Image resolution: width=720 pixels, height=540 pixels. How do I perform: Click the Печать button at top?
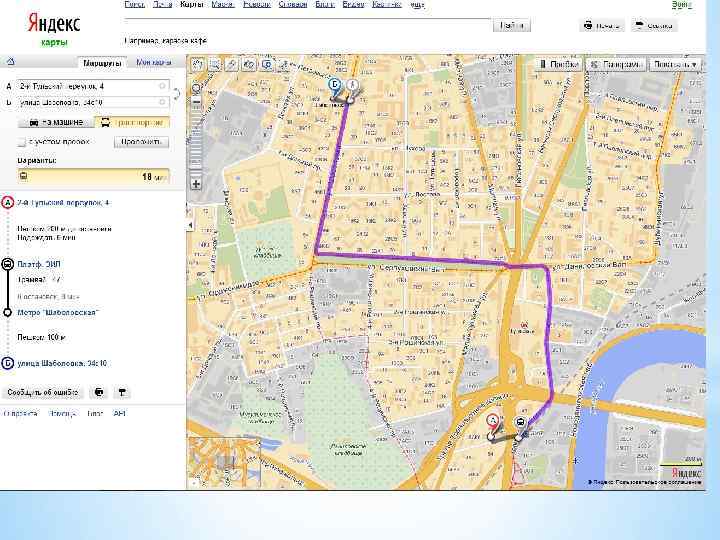coord(602,25)
